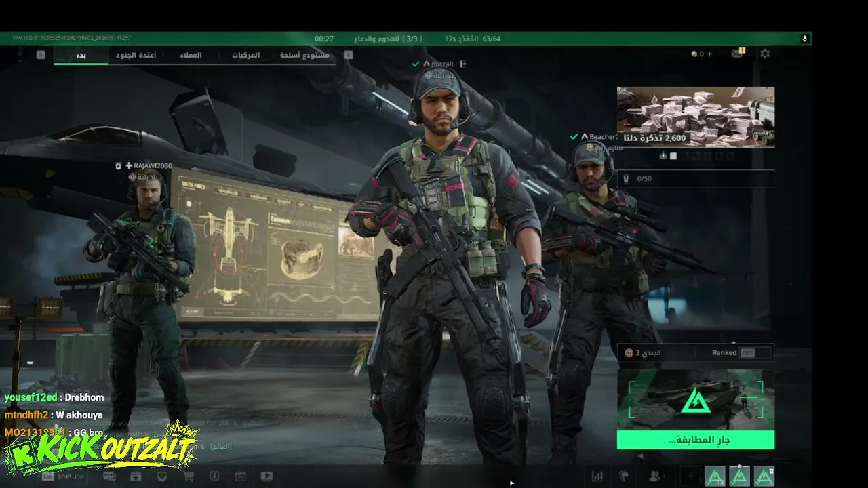868x488 pixels.
Task: Click the green جارٍ المطابقة matchmaking button
Action: click(696, 441)
